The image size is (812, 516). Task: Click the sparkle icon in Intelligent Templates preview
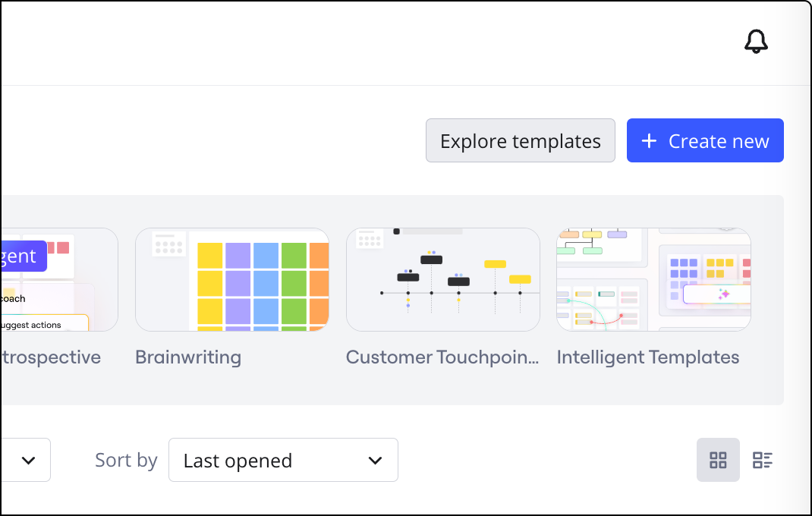724,294
